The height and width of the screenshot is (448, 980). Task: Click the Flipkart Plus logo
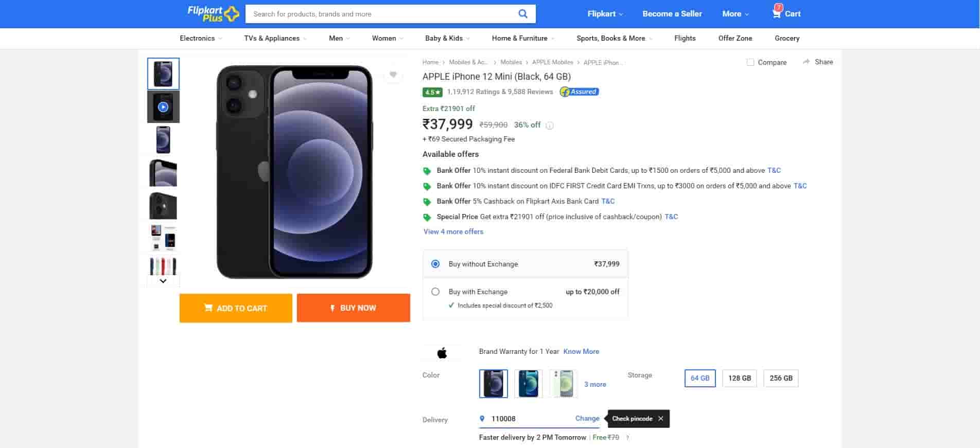tap(213, 14)
